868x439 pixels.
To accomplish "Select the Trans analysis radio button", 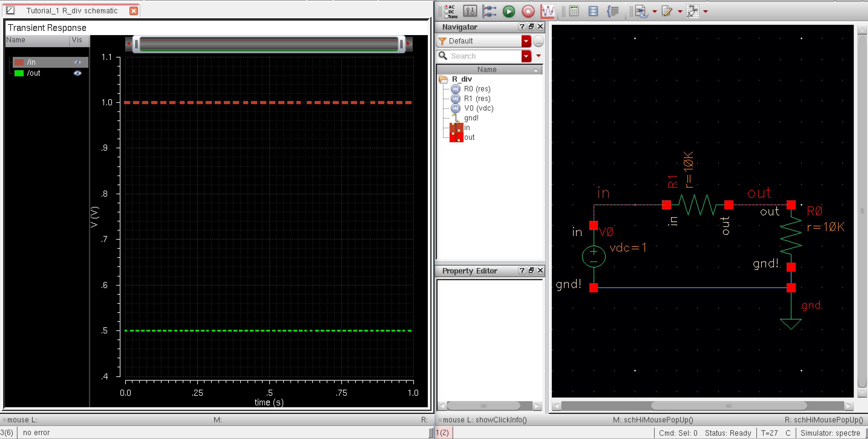I will click(x=447, y=15).
